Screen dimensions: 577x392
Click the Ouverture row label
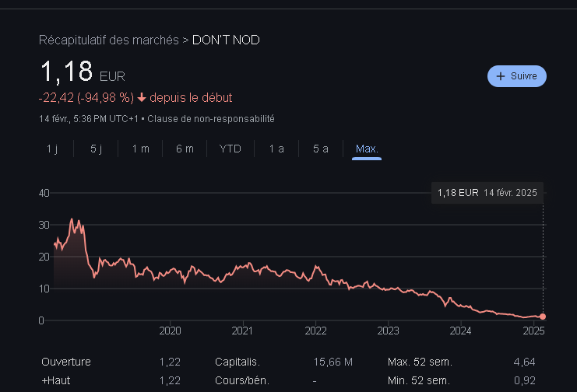[x=66, y=362]
